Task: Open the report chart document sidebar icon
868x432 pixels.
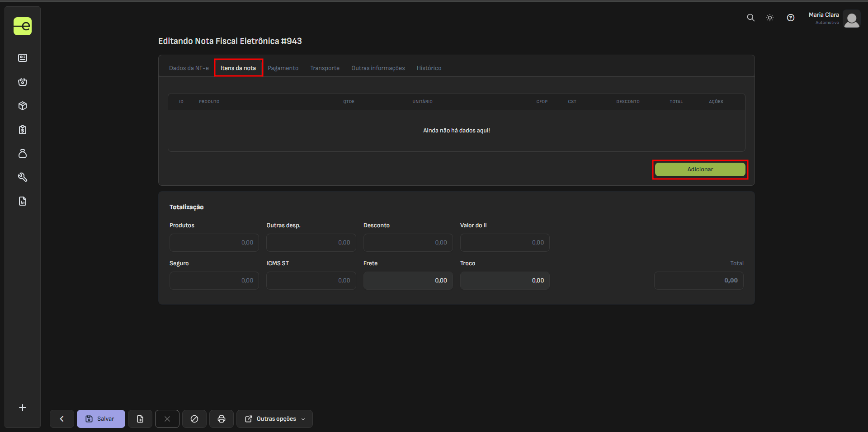Action: pyautogui.click(x=23, y=201)
